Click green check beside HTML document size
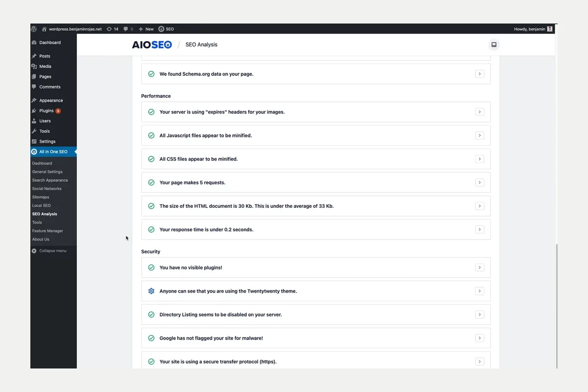This screenshot has width=588, height=392. pos(151,206)
